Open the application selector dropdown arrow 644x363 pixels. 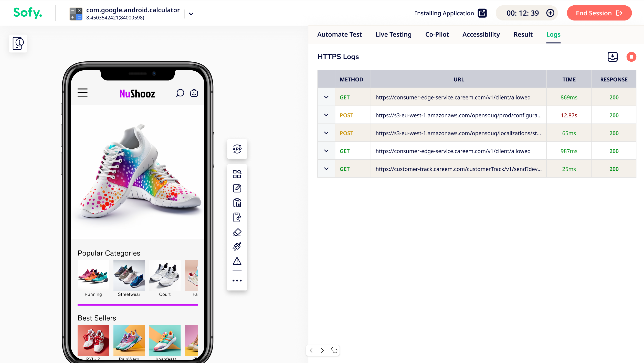pos(191,14)
